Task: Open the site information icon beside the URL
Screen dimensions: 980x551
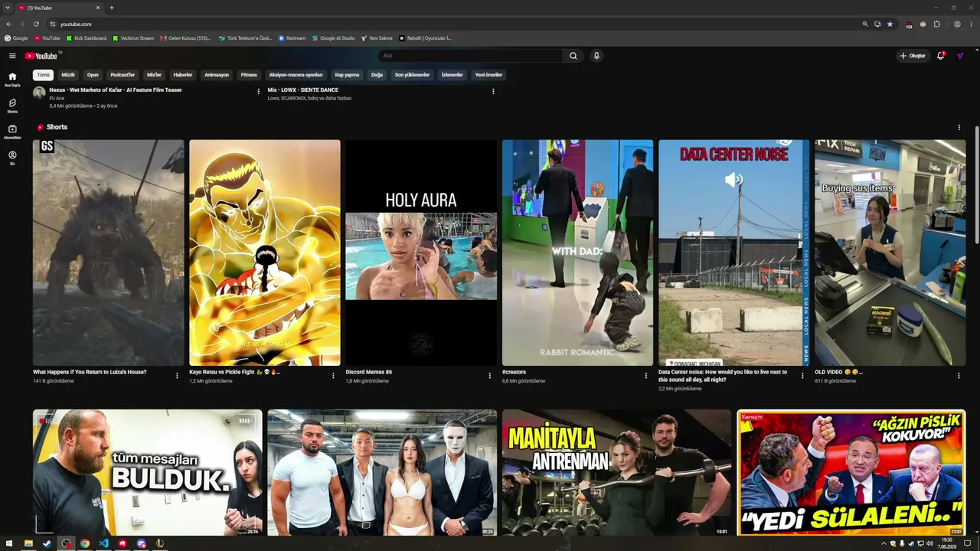Action: pyautogui.click(x=53, y=24)
